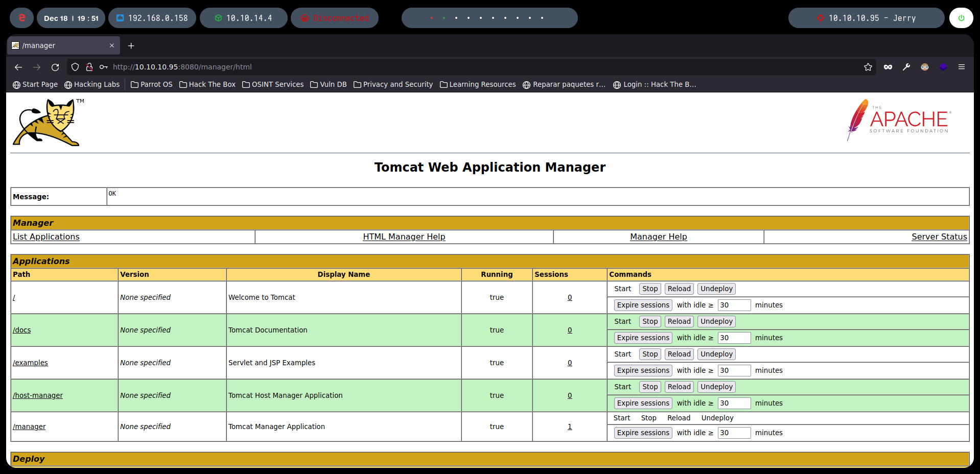The image size is (980, 474).
Task: Click the red logo in top-left bar
Action: pos(22,18)
